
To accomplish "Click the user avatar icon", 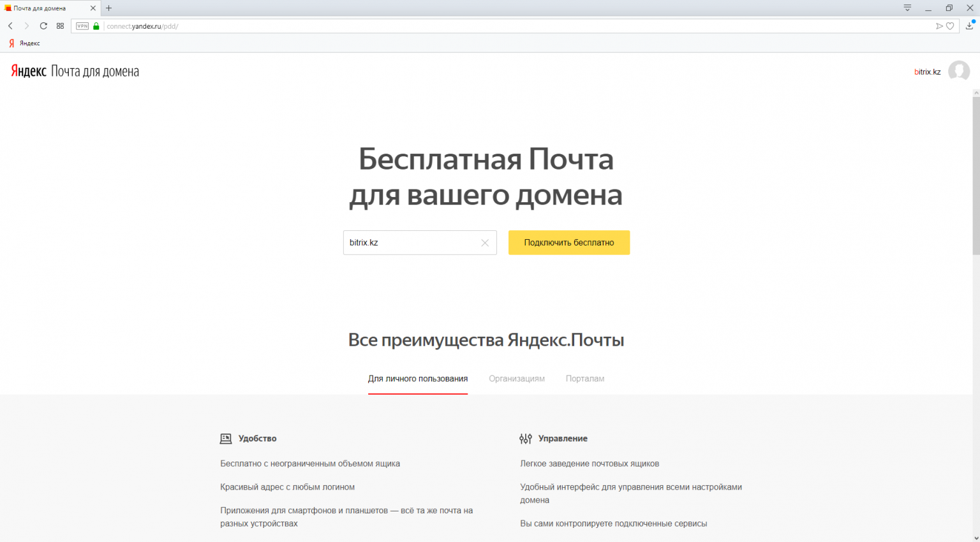I will 959,71.
